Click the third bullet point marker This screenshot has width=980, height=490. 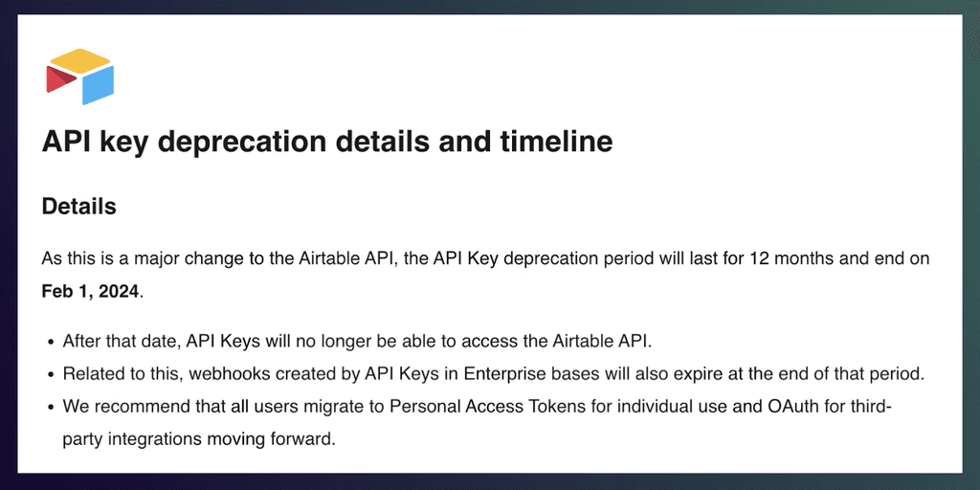point(49,407)
